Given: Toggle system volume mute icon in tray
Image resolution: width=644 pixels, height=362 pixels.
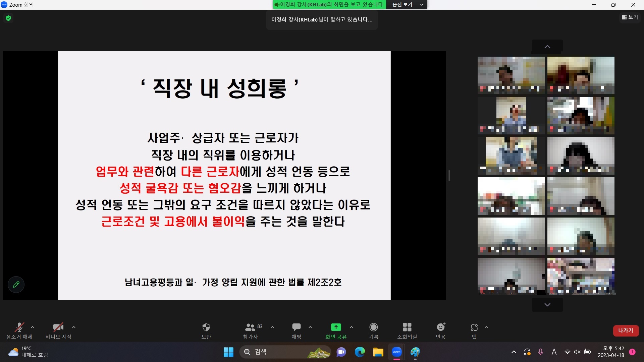Looking at the screenshot, I should pos(577,352).
